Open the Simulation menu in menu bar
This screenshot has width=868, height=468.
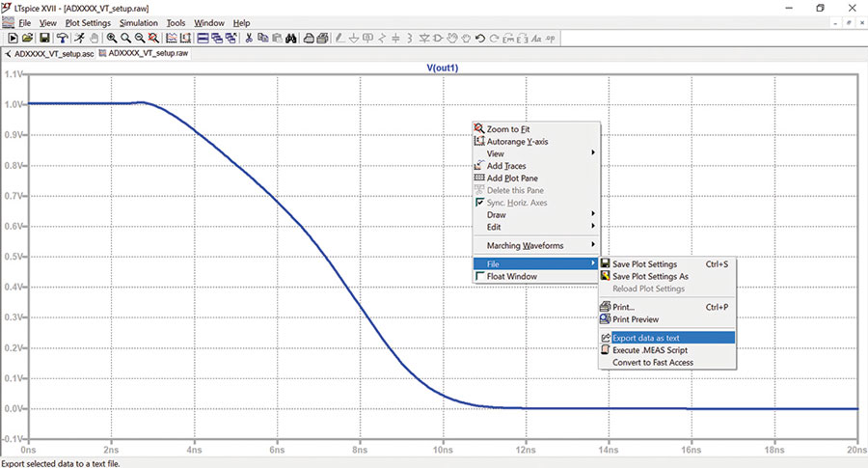click(138, 23)
